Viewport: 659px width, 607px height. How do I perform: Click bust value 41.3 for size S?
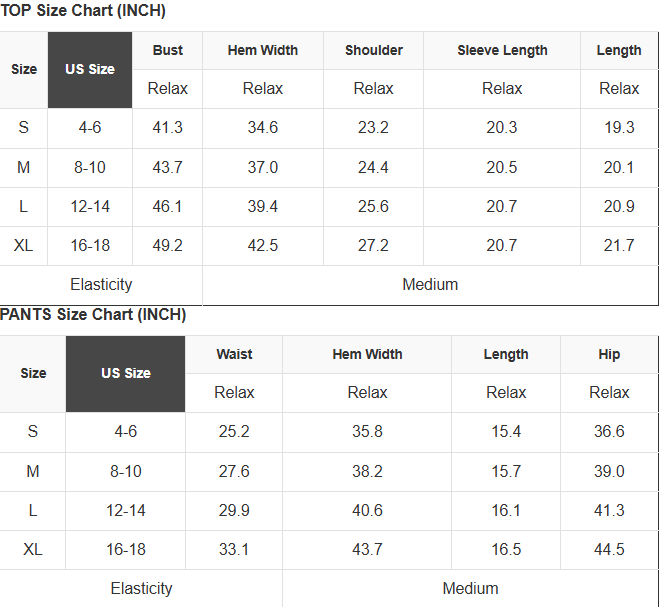(168, 127)
